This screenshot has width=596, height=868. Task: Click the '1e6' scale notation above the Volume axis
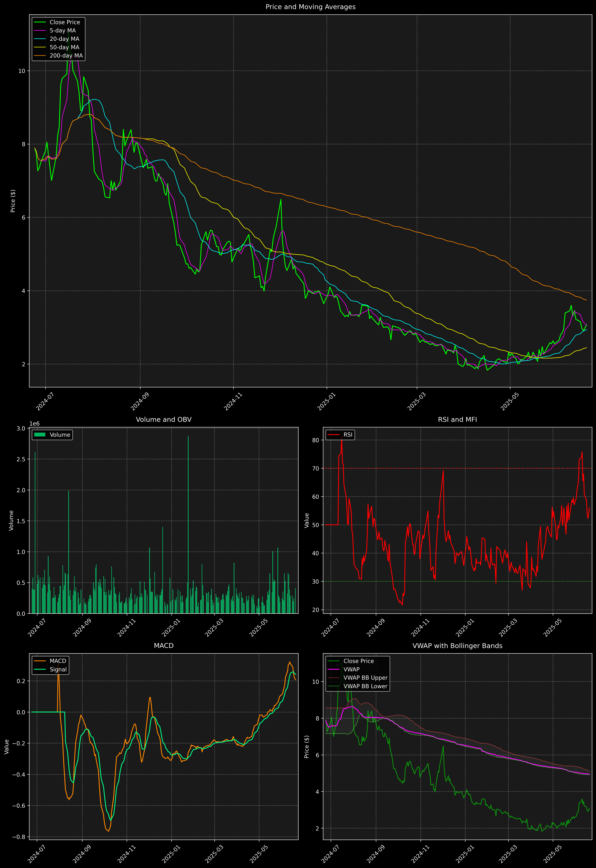(x=34, y=424)
